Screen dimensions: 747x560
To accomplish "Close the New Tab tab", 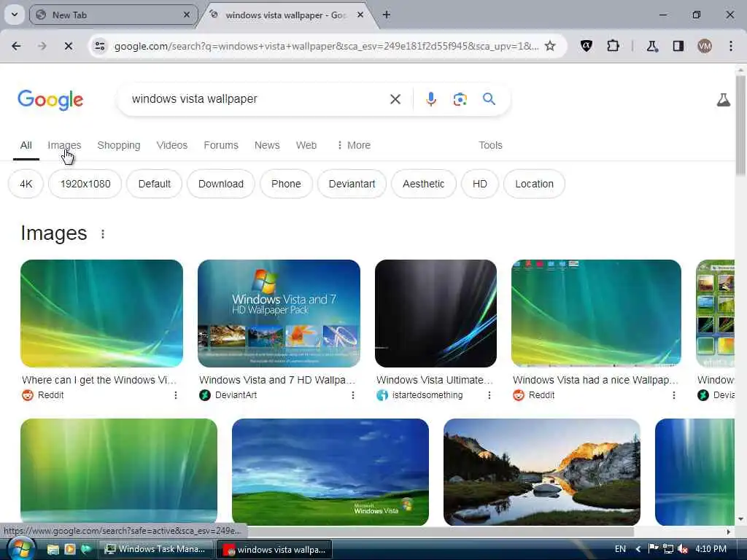I will point(187,15).
